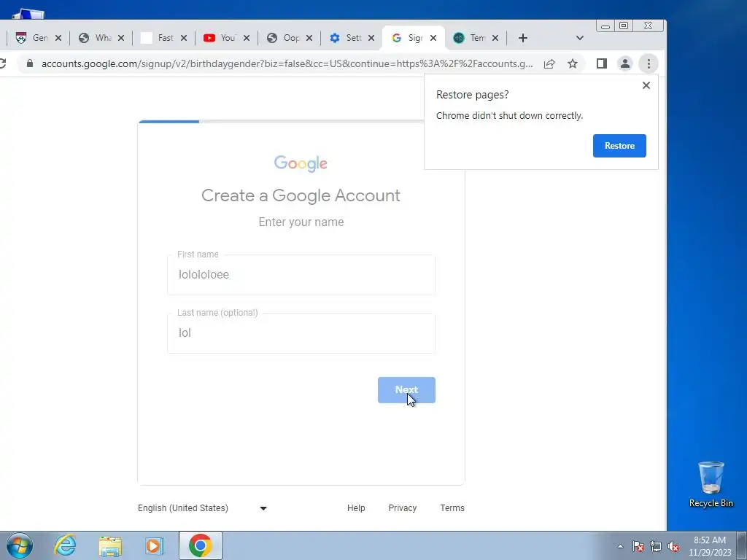The height and width of the screenshot is (560, 747).
Task: Click the Restore button
Action: click(x=619, y=146)
